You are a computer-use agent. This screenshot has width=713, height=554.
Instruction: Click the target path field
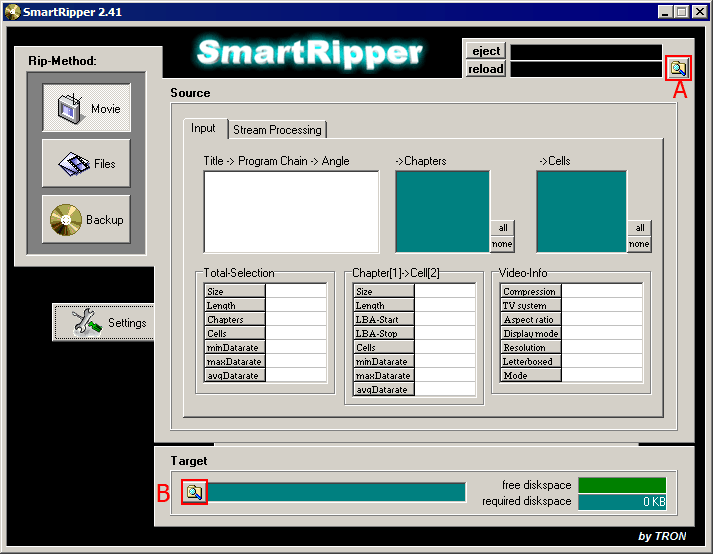336,492
